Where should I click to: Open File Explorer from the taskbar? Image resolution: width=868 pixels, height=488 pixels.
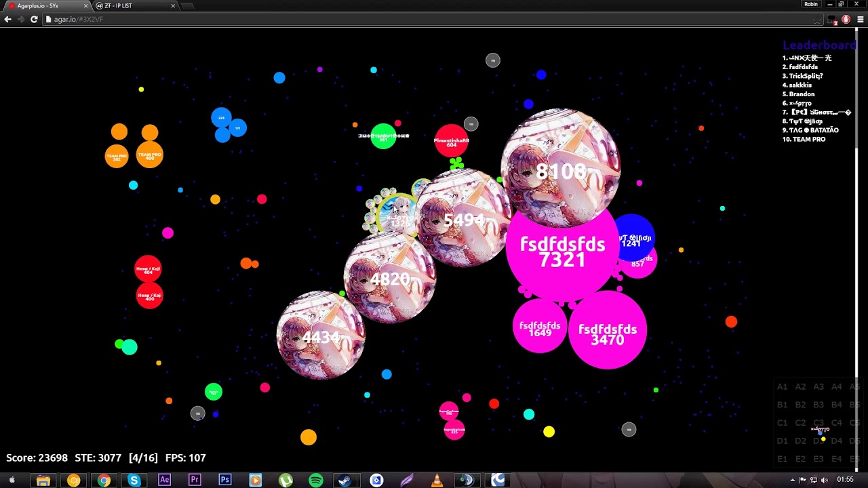pos(43,480)
